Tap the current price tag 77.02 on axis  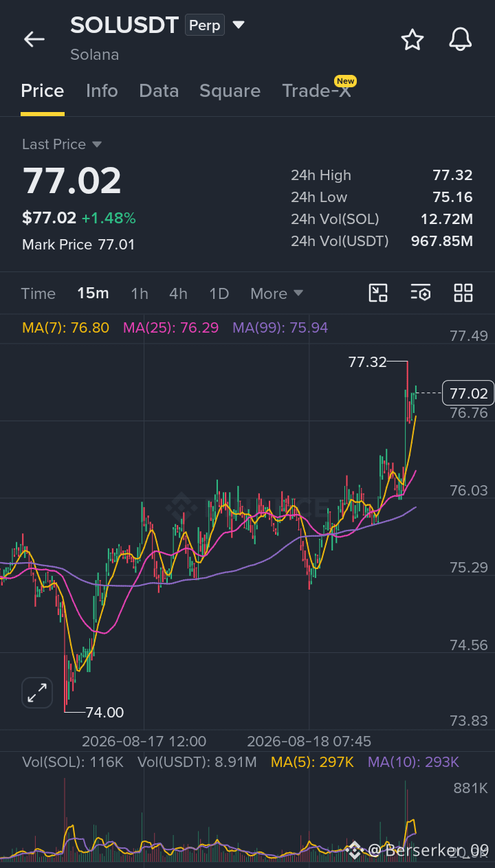[468, 393]
